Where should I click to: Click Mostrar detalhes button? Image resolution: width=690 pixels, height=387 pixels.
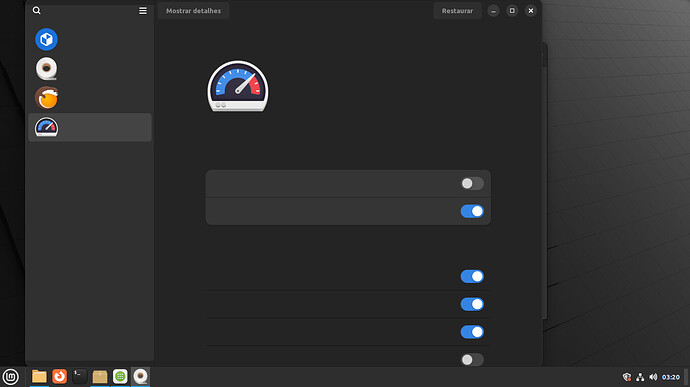tap(194, 11)
